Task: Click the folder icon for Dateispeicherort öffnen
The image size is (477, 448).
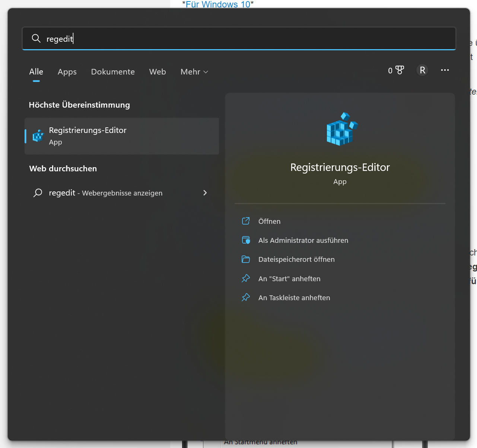Action: click(x=246, y=259)
